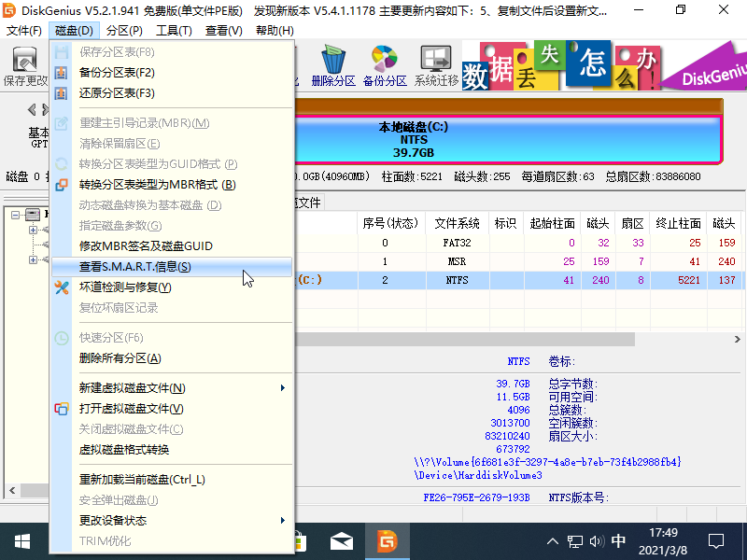This screenshot has height=560, width=747.
Task: Choose 查看S.M.A.R.T.信息 from the menu
Action: coord(135,267)
